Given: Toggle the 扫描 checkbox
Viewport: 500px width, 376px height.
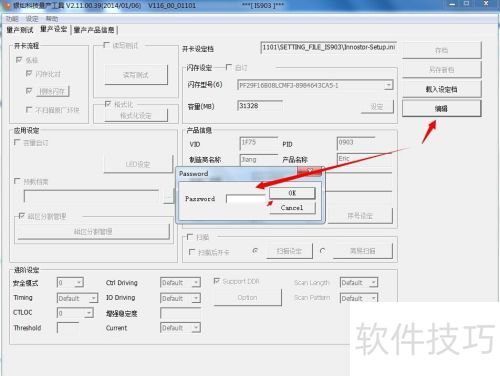Looking at the screenshot, I should point(190,237).
